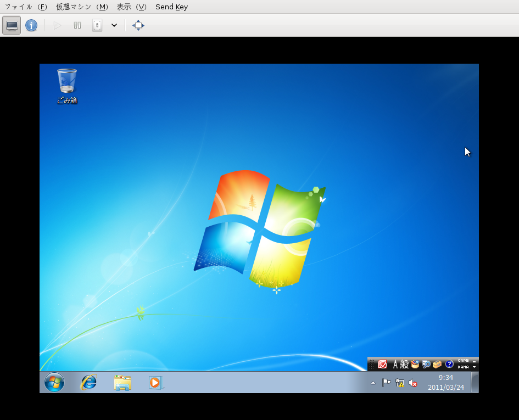
Task: Pause the virtual machine
Action: tap(77, 25)
